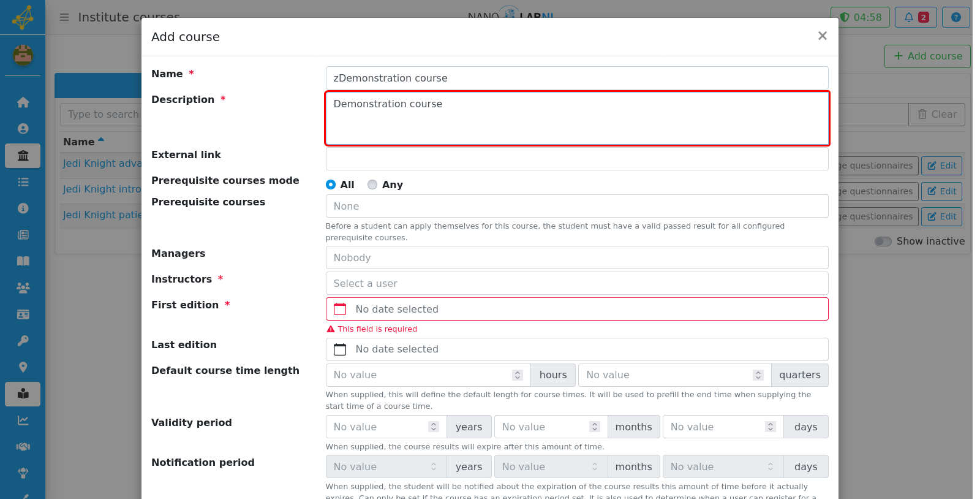980x499 pixels.
Task: Select the institute building icon in sidebar
Action: click(x=23, y=156)
